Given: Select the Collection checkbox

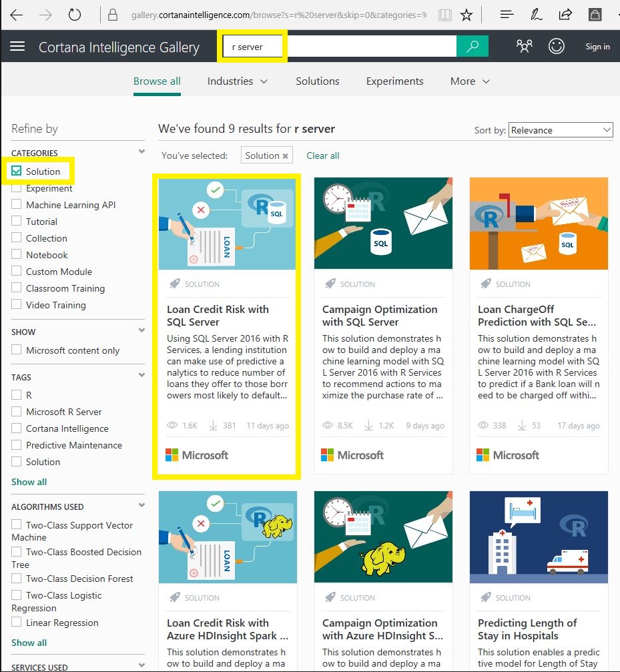Looking at the screenshot, I should [16, 238].
